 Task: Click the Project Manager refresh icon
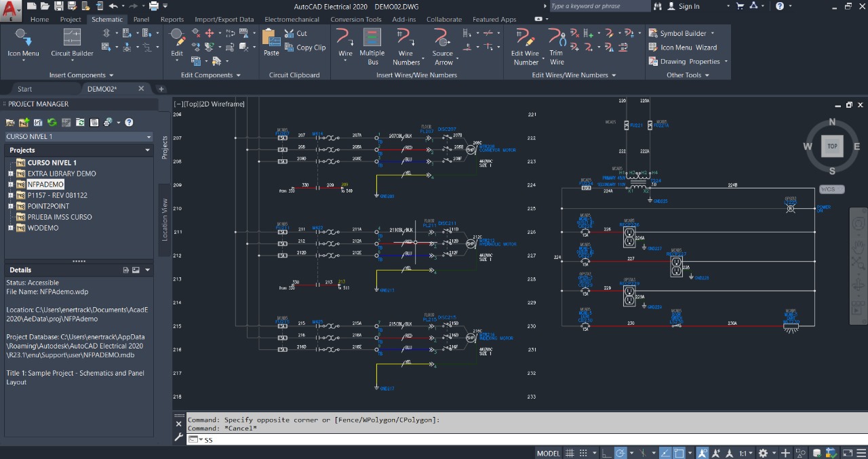point(52,122)
